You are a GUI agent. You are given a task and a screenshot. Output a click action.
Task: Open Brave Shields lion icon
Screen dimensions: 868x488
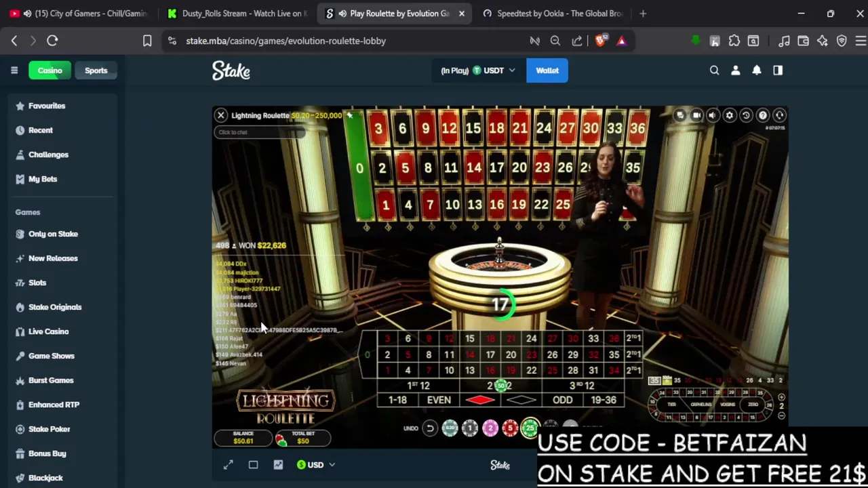(x=600, y=41)
